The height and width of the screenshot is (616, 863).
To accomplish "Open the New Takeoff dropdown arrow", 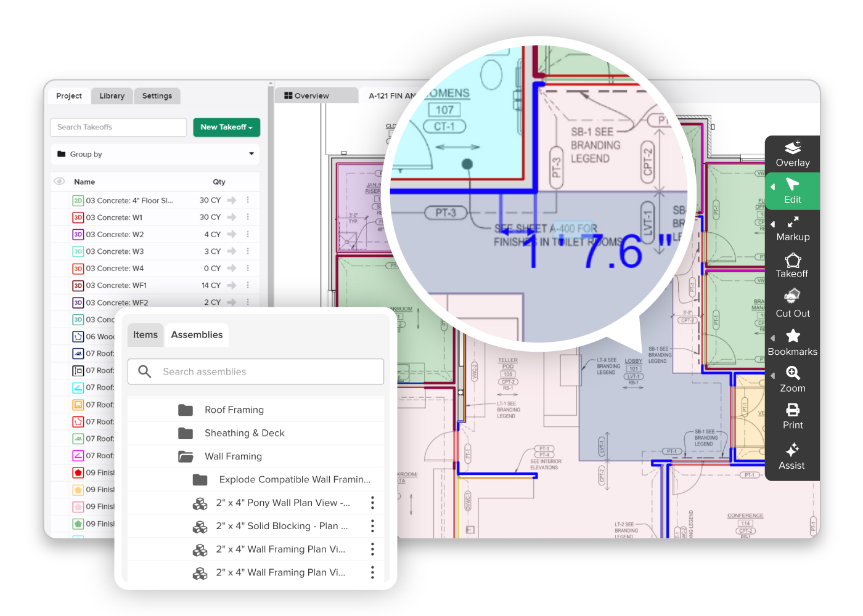I will pyautogui.click(x=249, y=128).
